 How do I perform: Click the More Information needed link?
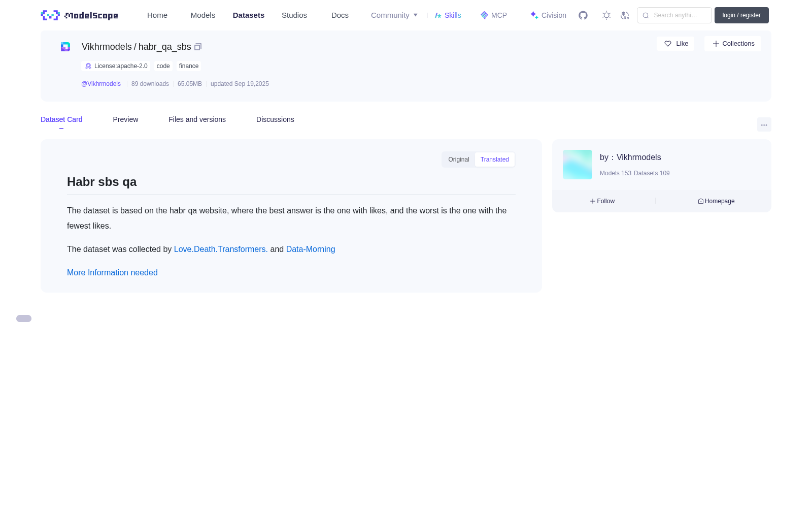[x=112, y=273]
